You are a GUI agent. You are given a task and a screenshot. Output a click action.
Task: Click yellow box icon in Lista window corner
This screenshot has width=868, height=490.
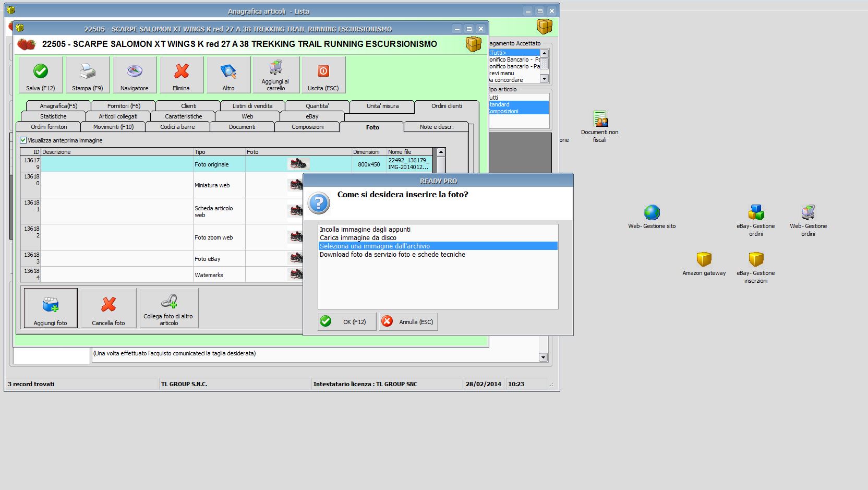pos(545,26)
